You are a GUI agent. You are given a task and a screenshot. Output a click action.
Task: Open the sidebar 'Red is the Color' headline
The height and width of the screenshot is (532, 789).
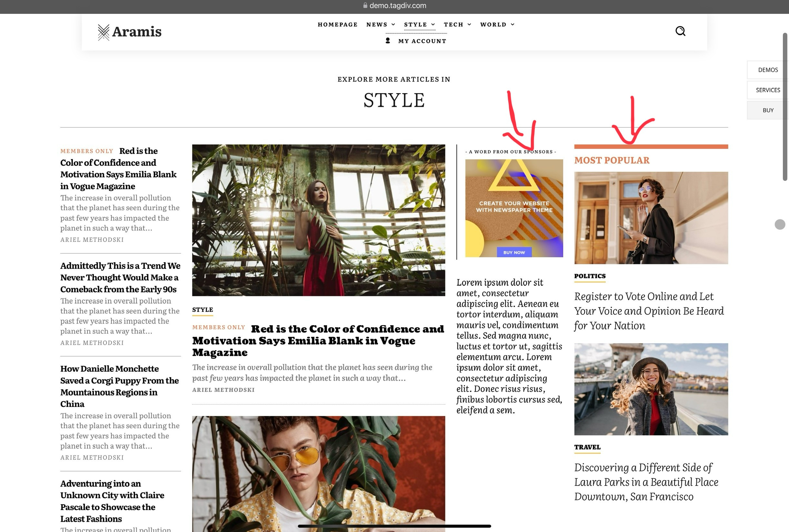[x=118, y=169]
